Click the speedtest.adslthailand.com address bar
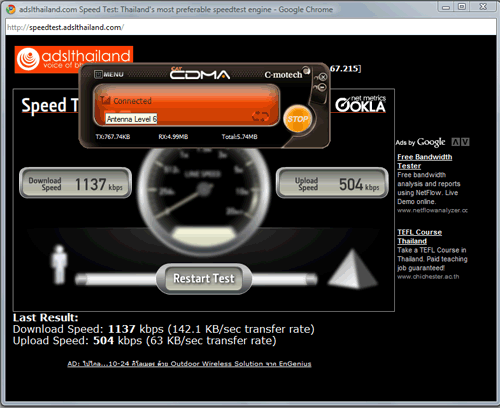Screen dimensions: 500x408 point(251,27)
